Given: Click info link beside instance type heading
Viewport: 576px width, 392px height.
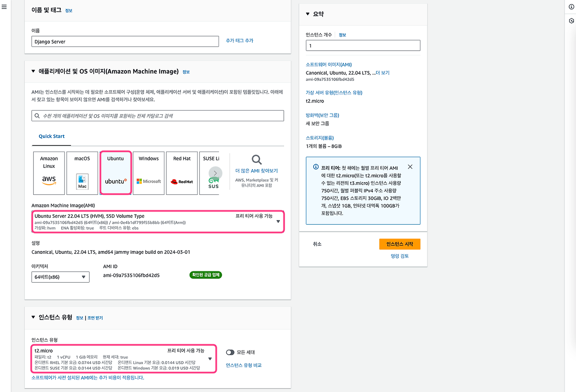Looking at the screenshot, I should click(x=80, y=318).
